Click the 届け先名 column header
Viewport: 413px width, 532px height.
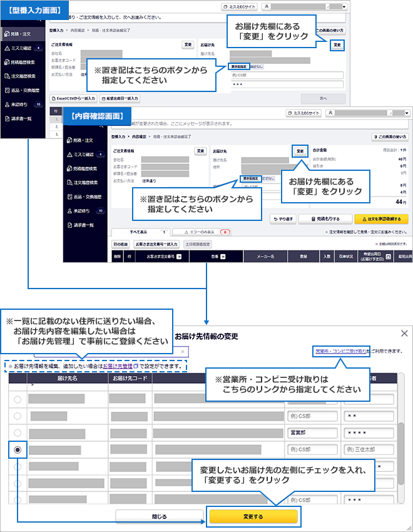[x=67, y=378]
